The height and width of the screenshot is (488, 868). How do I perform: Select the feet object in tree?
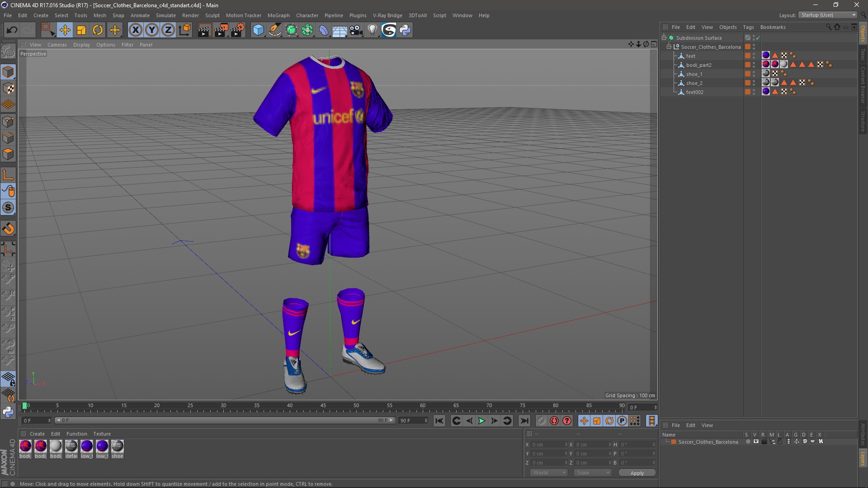tap(690, 56)
